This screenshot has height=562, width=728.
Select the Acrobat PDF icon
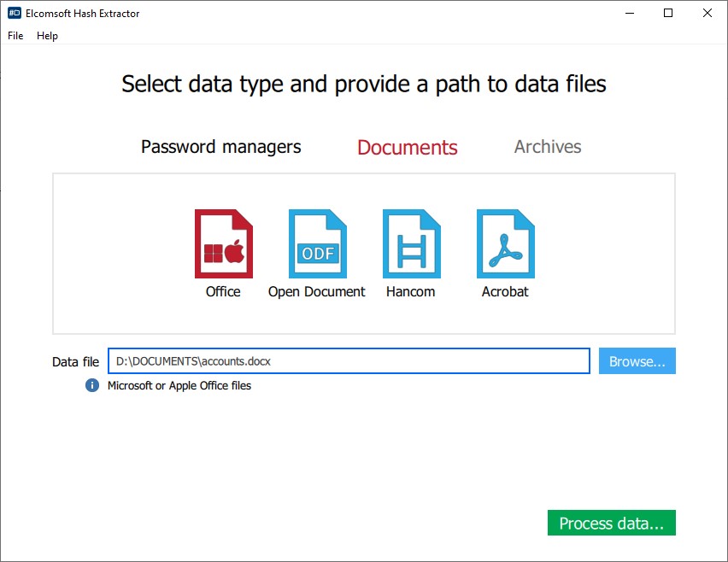(x=505, y=244)
